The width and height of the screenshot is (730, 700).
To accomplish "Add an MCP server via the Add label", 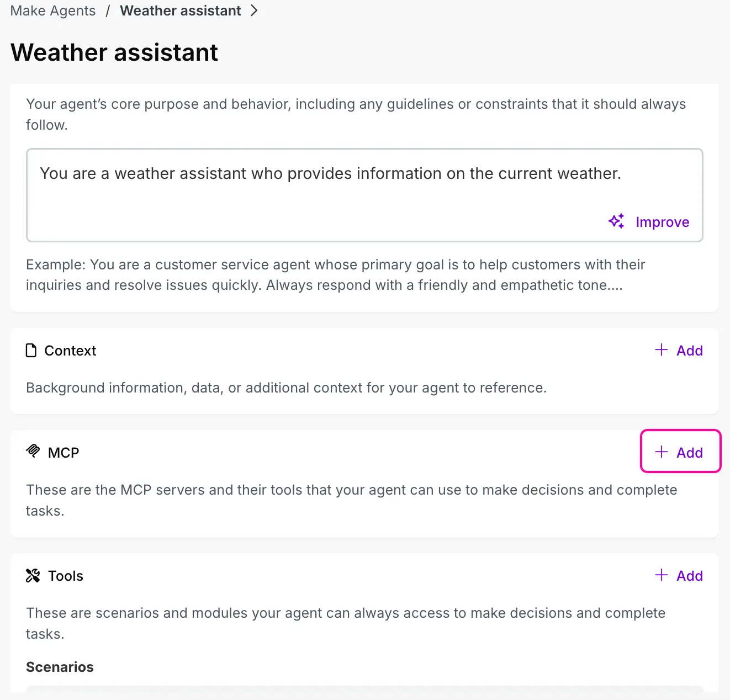I will tap(690, 453).
